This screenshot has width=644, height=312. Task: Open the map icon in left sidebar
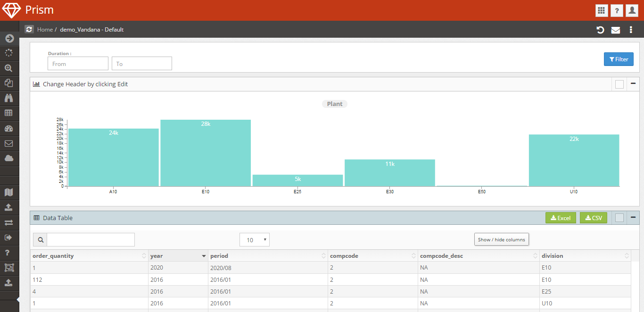[9, 192]
